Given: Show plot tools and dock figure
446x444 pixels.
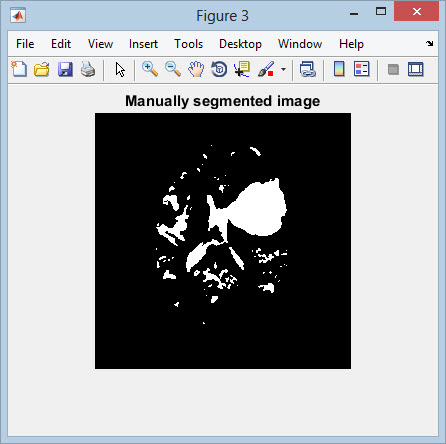Looking at the screenshot, I should [x=416, y=69].
